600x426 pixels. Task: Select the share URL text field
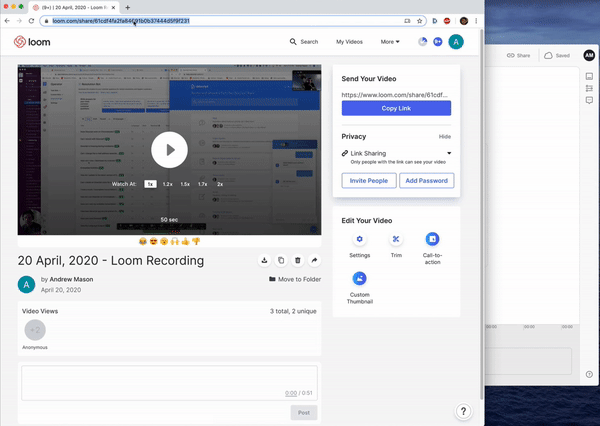coord(395,95)
